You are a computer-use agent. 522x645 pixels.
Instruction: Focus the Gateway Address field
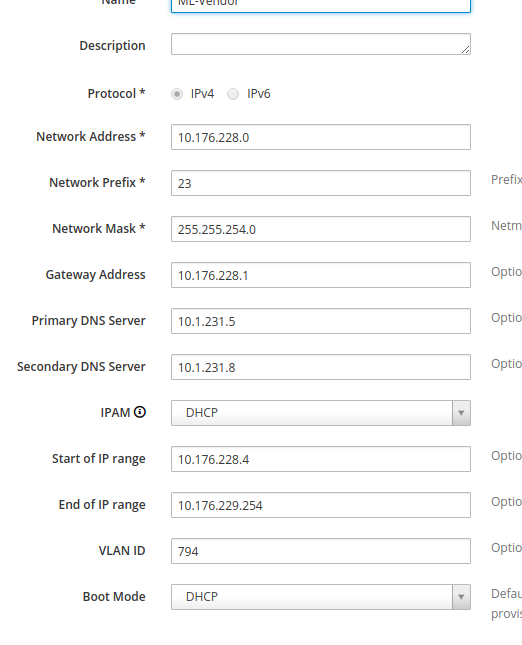[321, 275]
